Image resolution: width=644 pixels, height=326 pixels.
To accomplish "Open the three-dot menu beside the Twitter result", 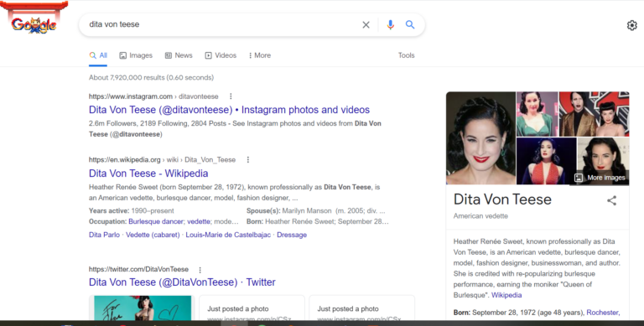I will (x=200, y=270).
